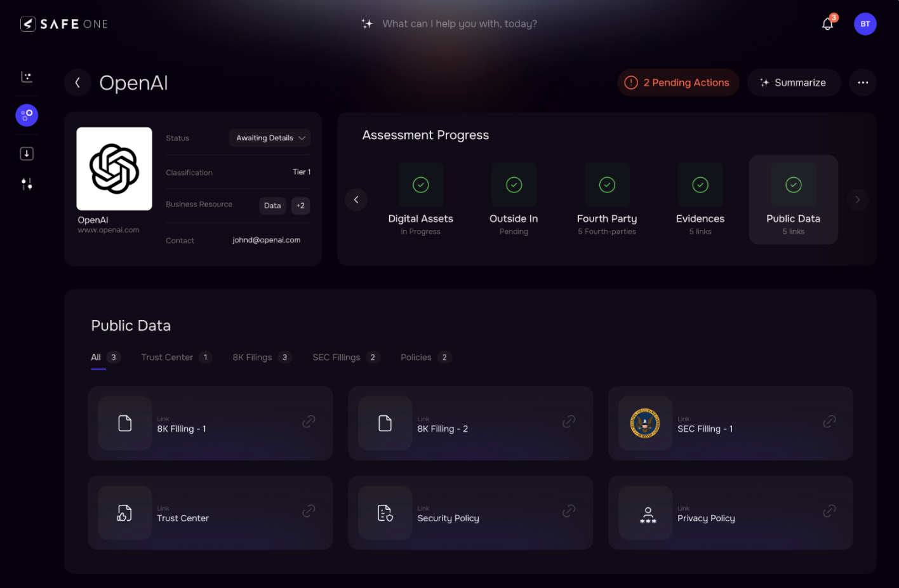Switch to the Trust Center tab

tap(168, 357)
